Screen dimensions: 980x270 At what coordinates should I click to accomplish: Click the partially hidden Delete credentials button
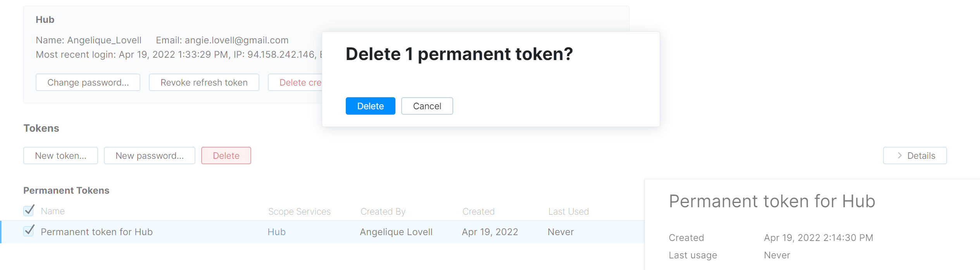[x=295, y=83]
